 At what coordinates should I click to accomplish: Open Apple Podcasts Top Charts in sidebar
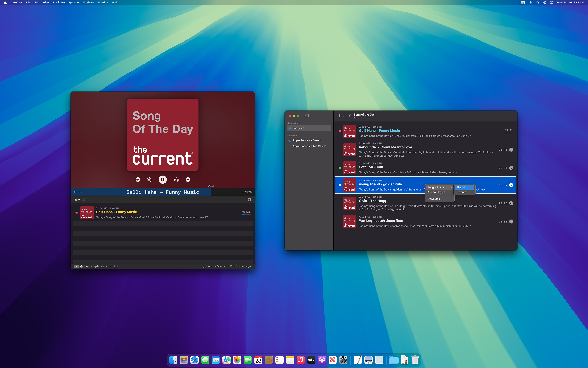[309, 146]
